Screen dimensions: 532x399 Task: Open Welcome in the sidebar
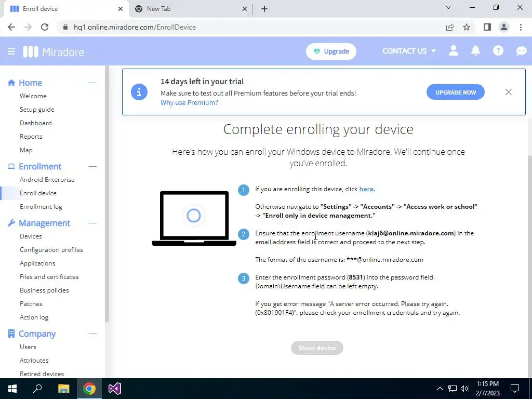click(x=33, y=96)
